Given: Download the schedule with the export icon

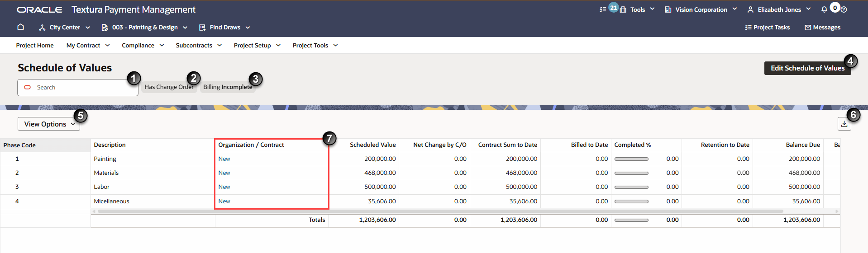Looking at the screenshot, I should click(844, 124).
